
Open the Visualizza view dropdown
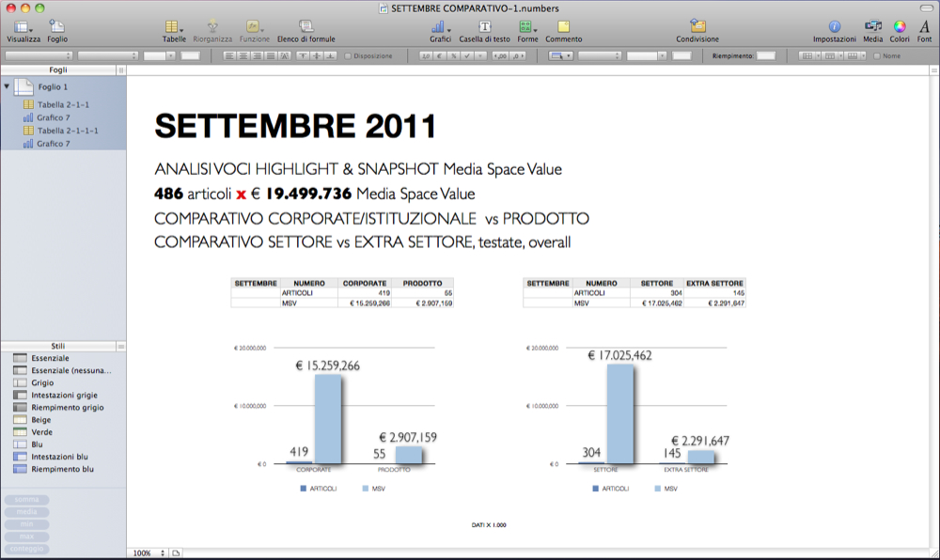(x=23, y=27)
